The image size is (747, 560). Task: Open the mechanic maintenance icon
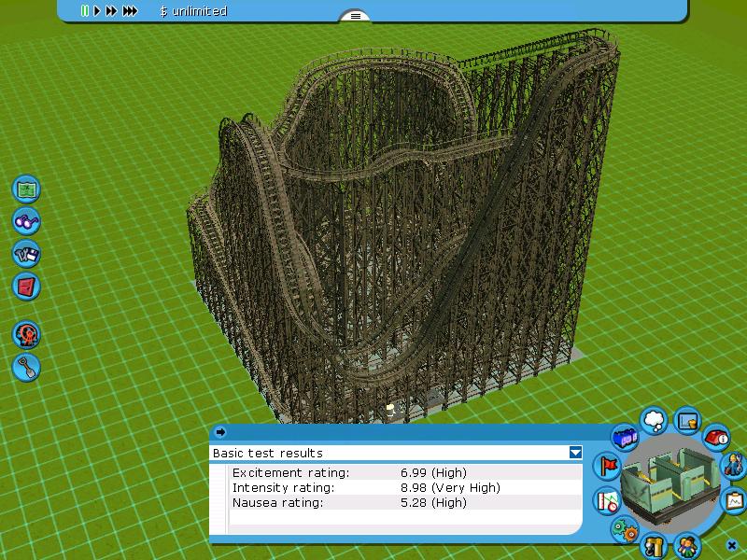point(734,465)
